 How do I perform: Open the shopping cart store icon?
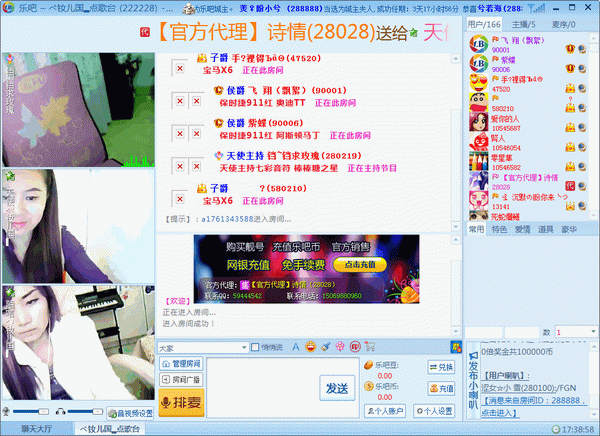[370, 347]
